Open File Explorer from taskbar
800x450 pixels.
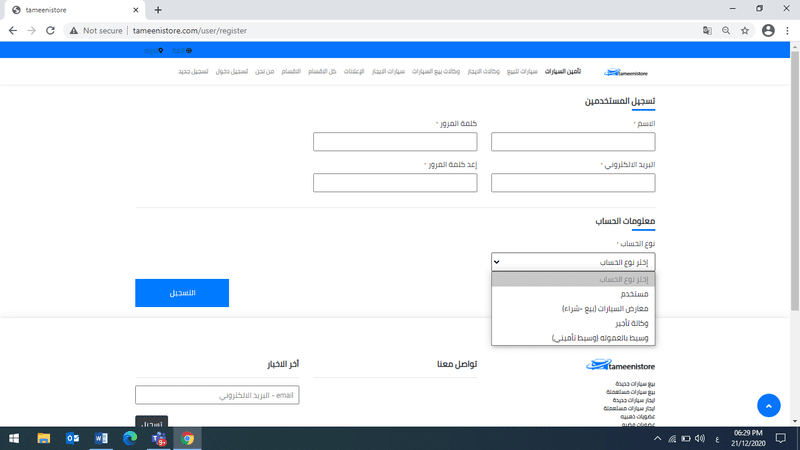[x=43, y=438]
